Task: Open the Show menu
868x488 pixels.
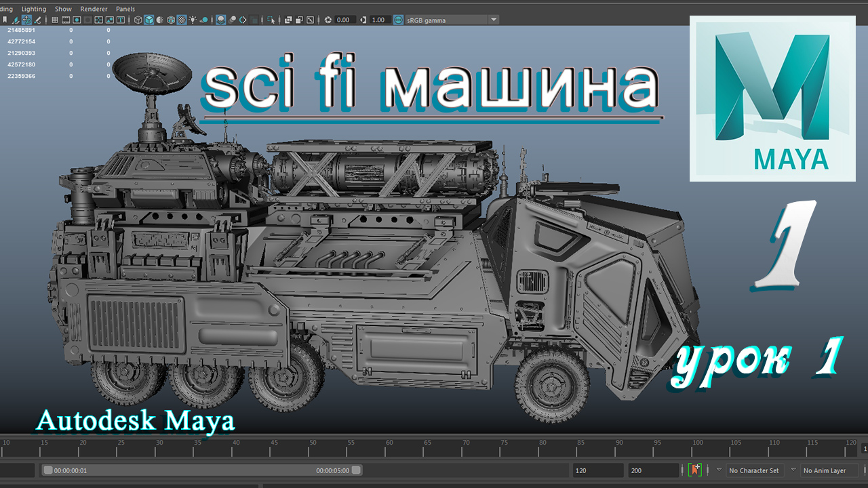Action: click(63, 9)
